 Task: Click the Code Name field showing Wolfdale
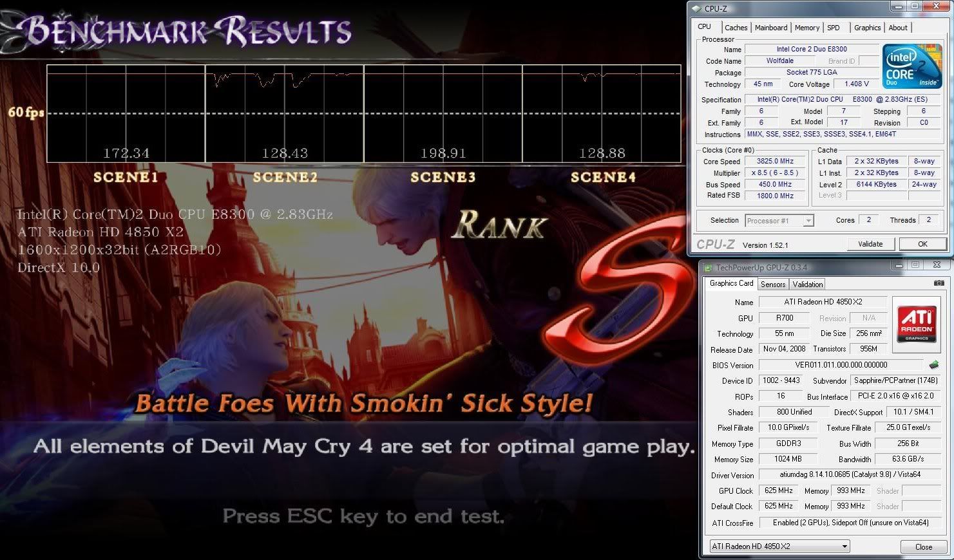click(x=780, y=61)
